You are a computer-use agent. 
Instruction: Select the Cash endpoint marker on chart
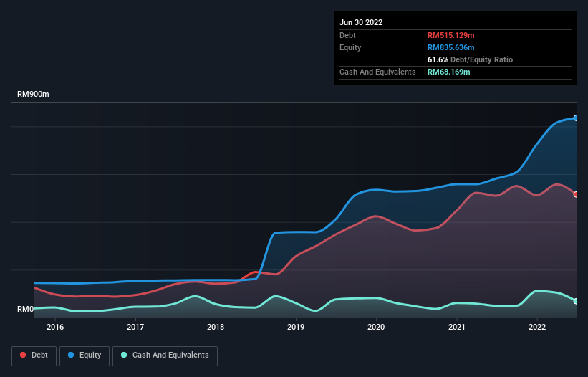pos(576,301)
